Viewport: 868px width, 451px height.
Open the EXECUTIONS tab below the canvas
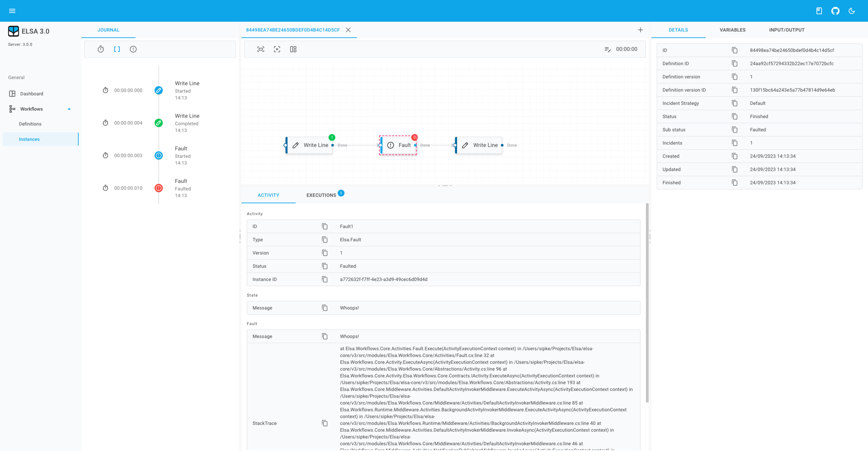[x=321, y=195]
